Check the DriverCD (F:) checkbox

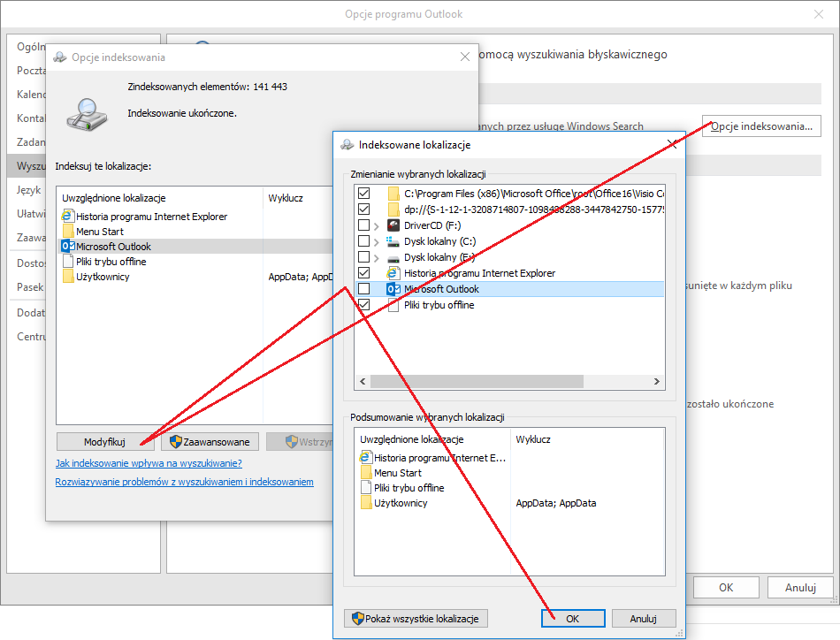click(363, 225)
